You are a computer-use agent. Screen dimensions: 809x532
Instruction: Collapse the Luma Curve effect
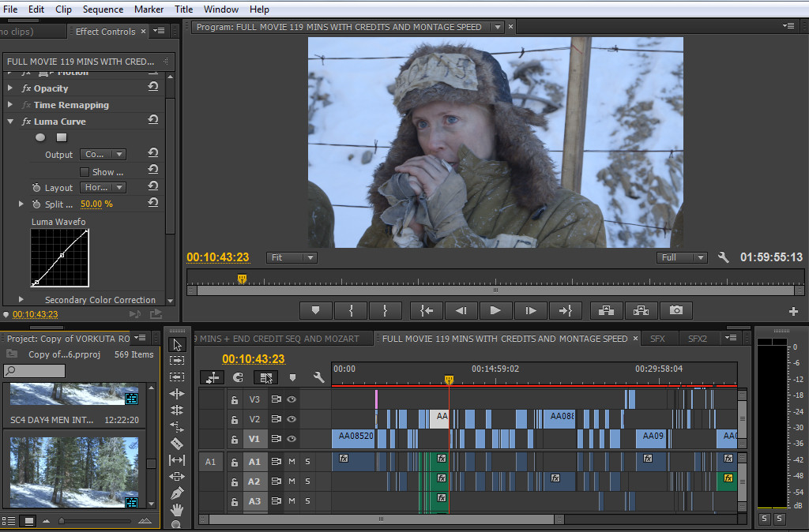tap(10, 122)
